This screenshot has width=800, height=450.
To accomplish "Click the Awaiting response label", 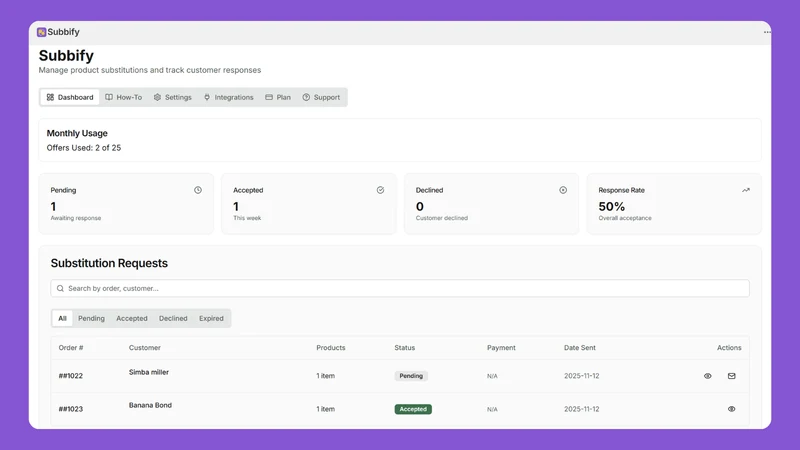I will (x=76, y=218).
